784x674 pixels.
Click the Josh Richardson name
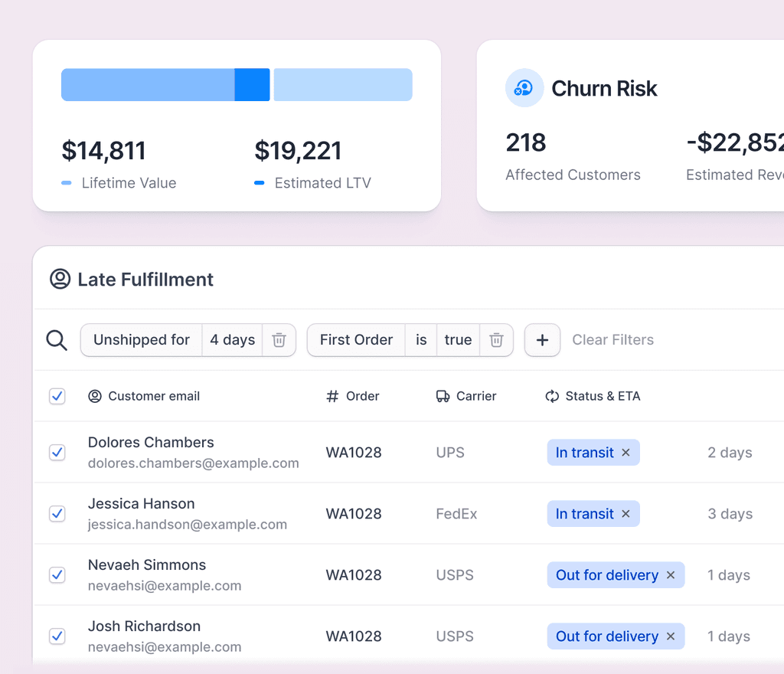144,626
